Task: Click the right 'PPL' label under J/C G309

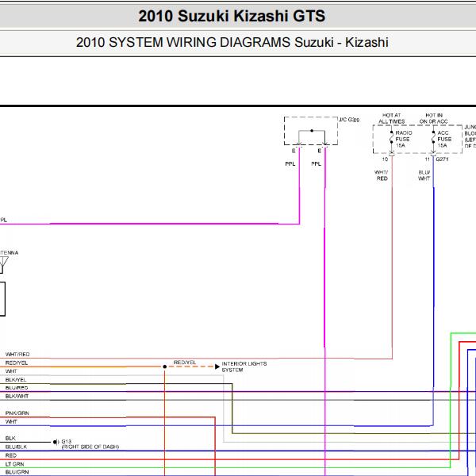Action: click(x=316, y=163)
